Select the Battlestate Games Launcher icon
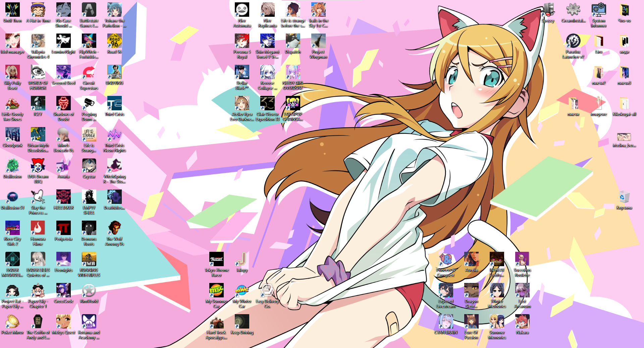644x348 pixels. [x=89, y=15]
